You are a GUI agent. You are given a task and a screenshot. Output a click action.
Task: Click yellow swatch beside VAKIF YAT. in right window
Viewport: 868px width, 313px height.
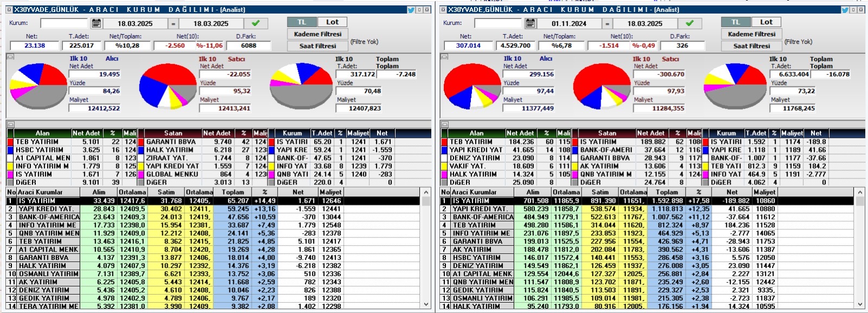pyautogui.click(x=444, y=167)
